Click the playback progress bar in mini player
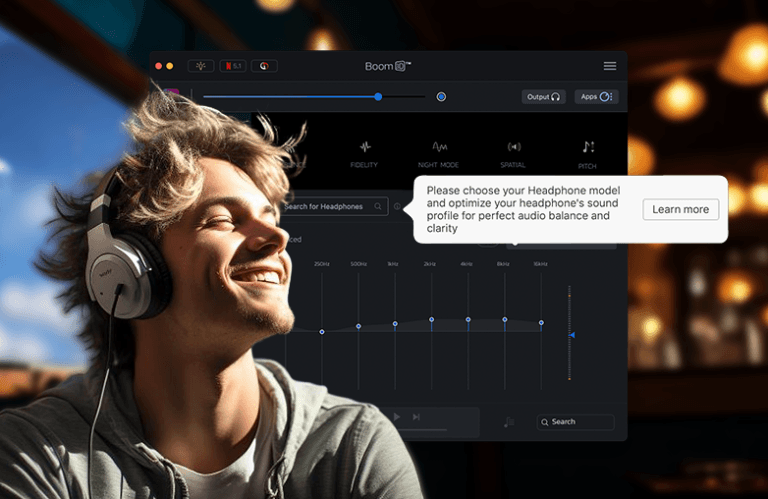 [421, 430]
